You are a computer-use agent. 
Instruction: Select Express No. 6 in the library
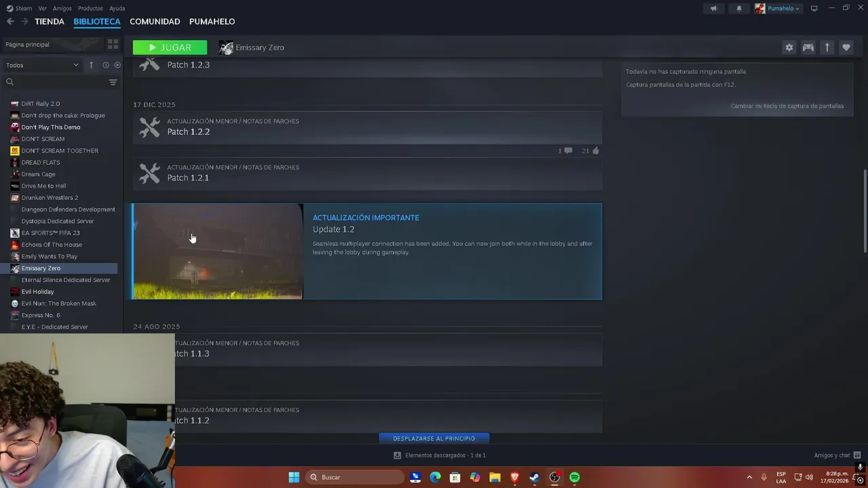(x=40, y=315)
